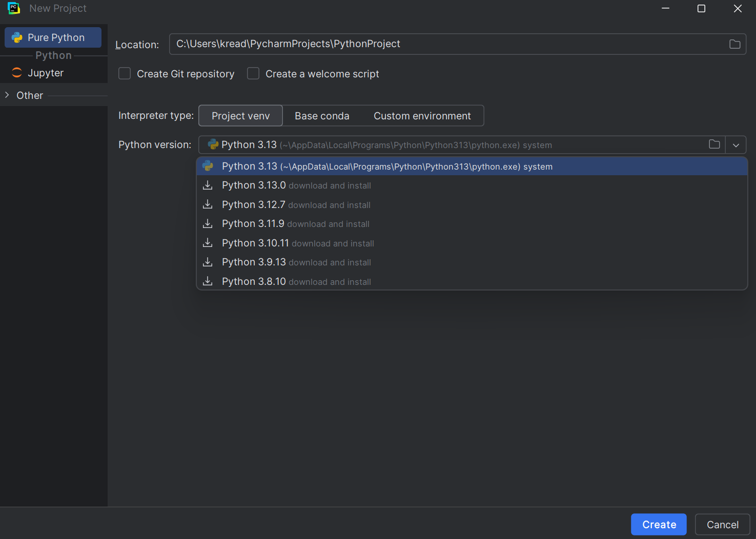This screenshot has width=756, height=539.
Task: Click download icon for Python 3.8.10
Action: (208, 281)
